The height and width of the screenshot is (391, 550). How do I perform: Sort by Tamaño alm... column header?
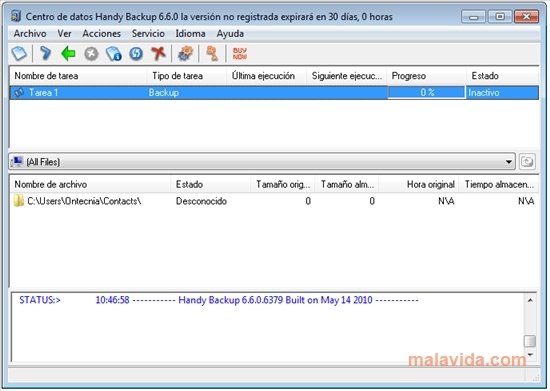coord(347,184)
